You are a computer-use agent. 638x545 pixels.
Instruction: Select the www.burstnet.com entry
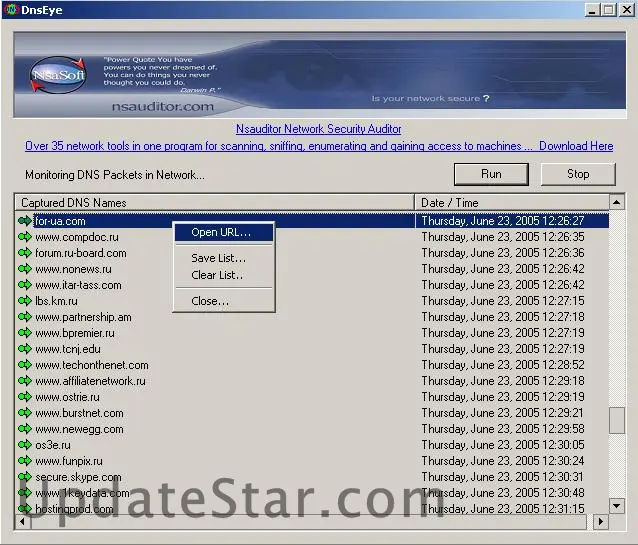[x=79, y=413]
